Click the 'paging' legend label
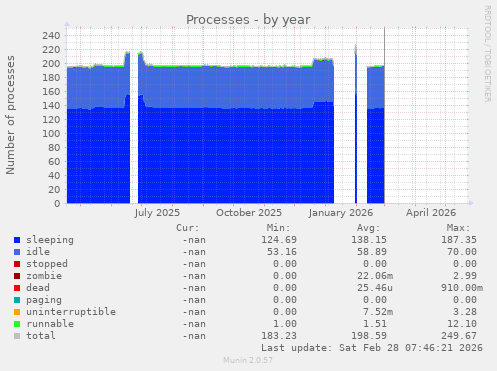 pos(44,300)
